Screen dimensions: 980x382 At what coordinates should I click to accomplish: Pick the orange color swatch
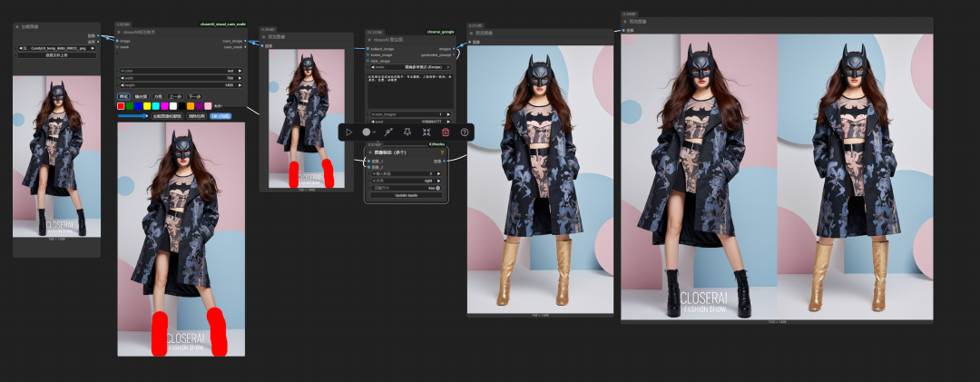[191, 106]
